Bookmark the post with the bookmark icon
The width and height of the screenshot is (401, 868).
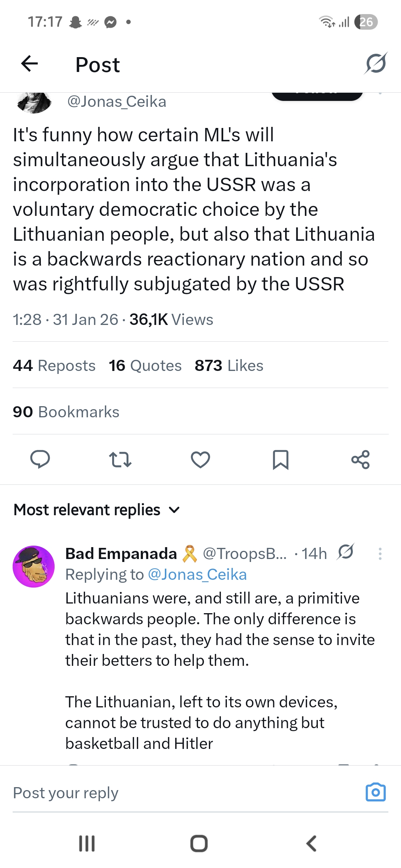pos(280,459)
